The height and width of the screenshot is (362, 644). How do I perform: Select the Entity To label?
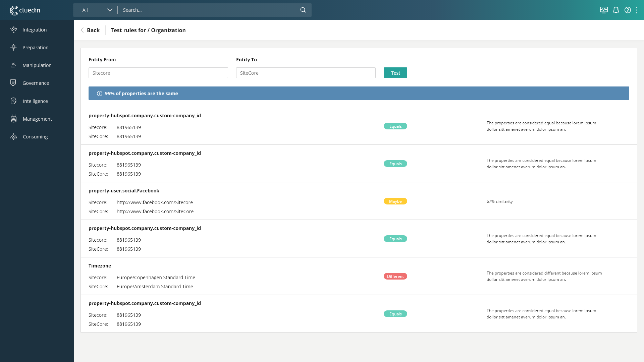coord(247,60)
